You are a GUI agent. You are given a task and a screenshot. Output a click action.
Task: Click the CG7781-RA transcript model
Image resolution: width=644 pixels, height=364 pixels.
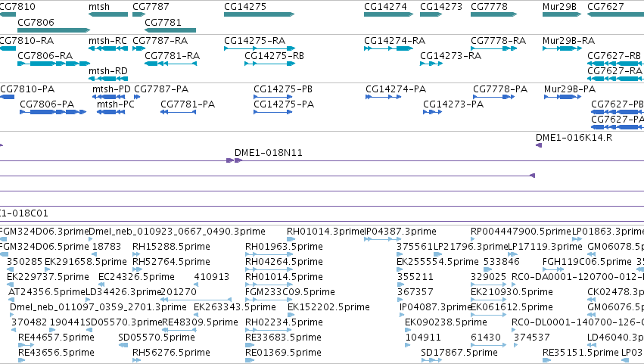tap(170, 64)
